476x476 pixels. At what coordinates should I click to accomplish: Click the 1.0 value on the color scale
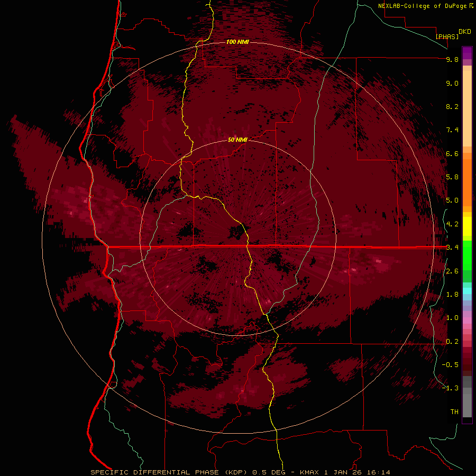coord(452,318)
